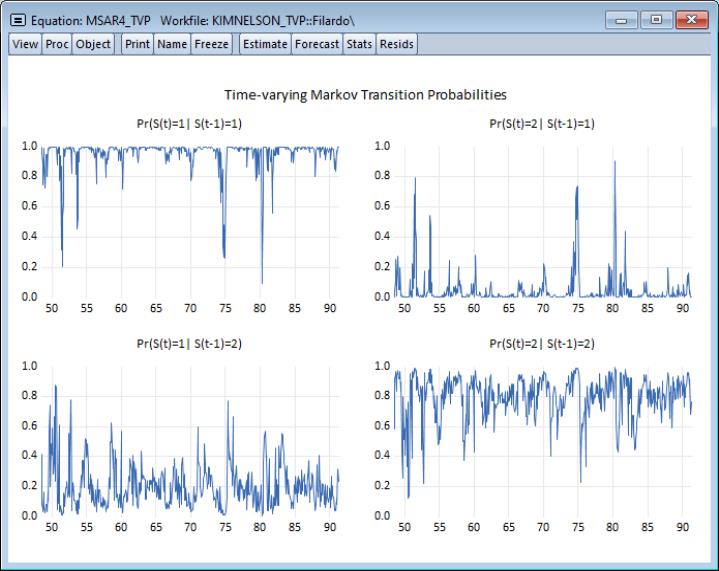
Task: Click the window title bar text
Action: 200,19
